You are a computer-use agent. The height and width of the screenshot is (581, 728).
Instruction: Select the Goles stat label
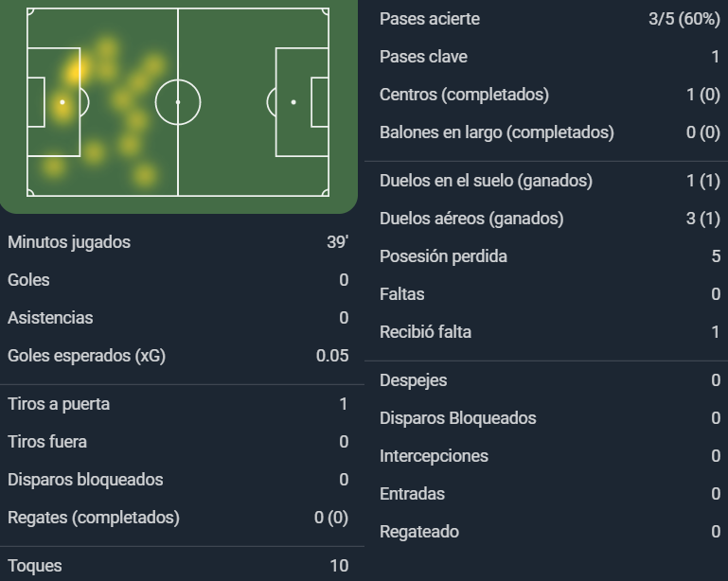tap(28, 280)
